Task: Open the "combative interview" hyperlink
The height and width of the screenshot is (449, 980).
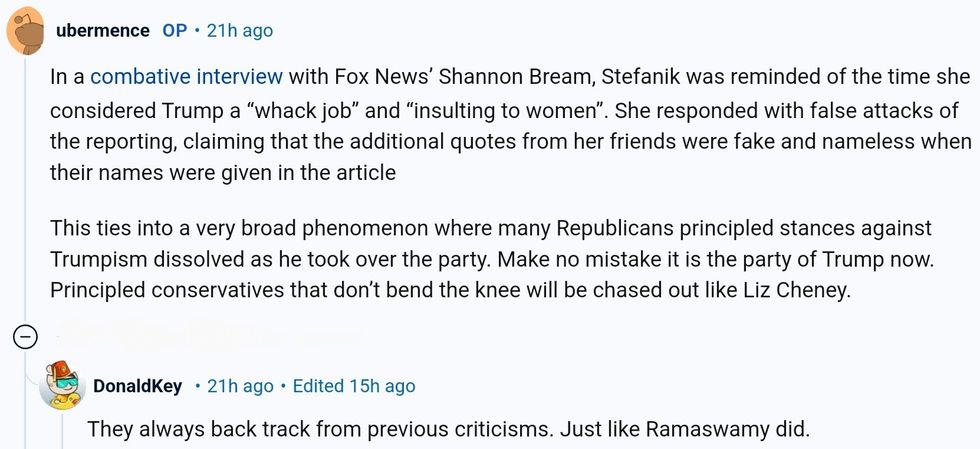Action: pyautogui.click(x=187, y=76)
